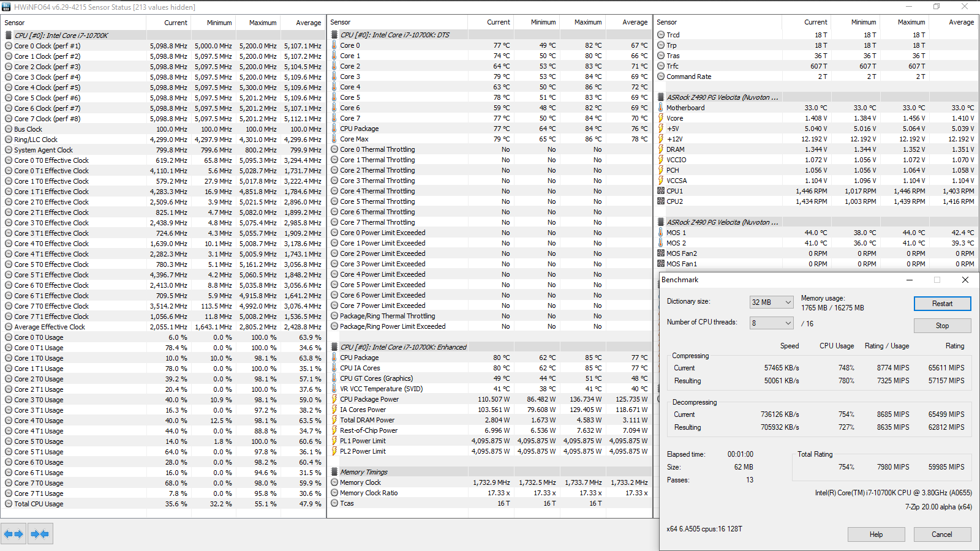Click the lightning icon beside CPU Package Power
This screenshot has height=551, width=980.
click(x=334, y=399)
